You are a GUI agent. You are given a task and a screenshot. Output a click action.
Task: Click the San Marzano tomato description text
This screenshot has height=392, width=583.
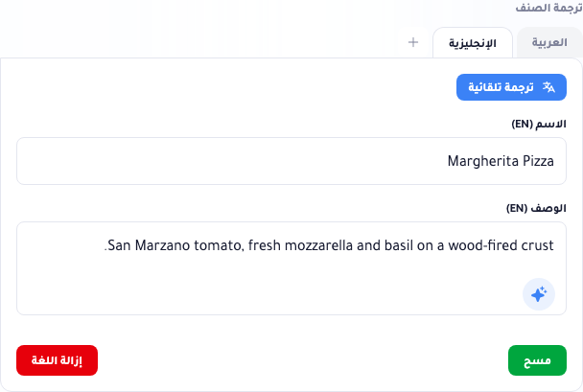click(330, 245)
